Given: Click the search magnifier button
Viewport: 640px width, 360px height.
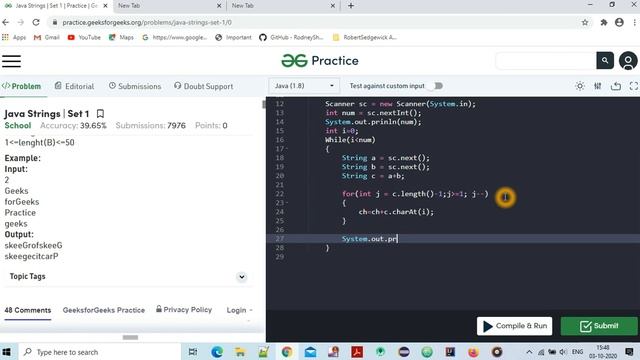Looking at the screenshot, I should tap(605, 60).
